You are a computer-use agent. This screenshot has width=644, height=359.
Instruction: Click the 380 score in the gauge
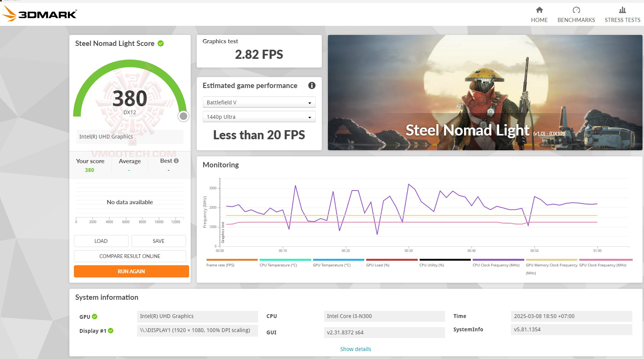click(x=130, y=98)
